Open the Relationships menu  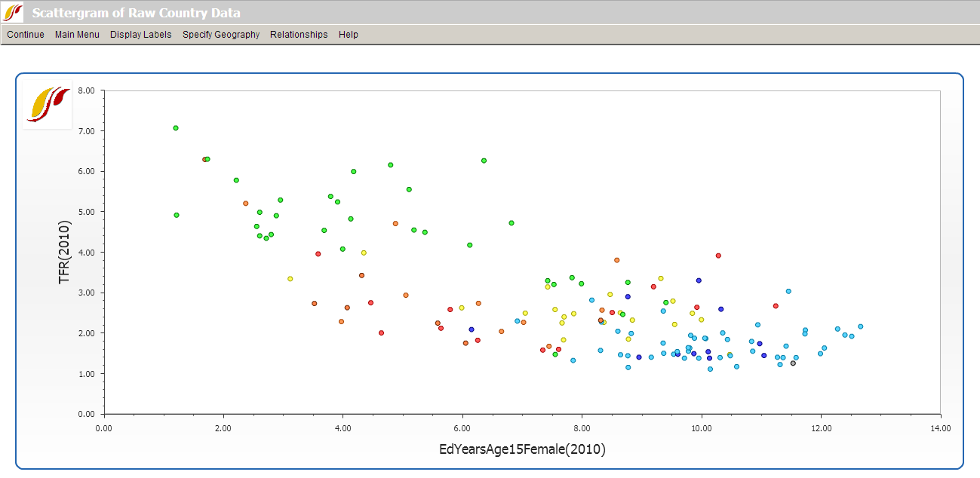point(299,35)
